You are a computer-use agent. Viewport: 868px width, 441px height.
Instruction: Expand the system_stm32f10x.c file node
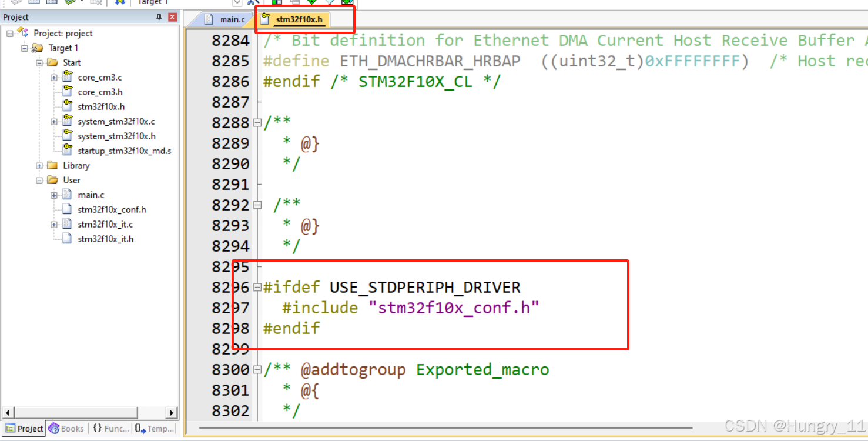(54, 121)
